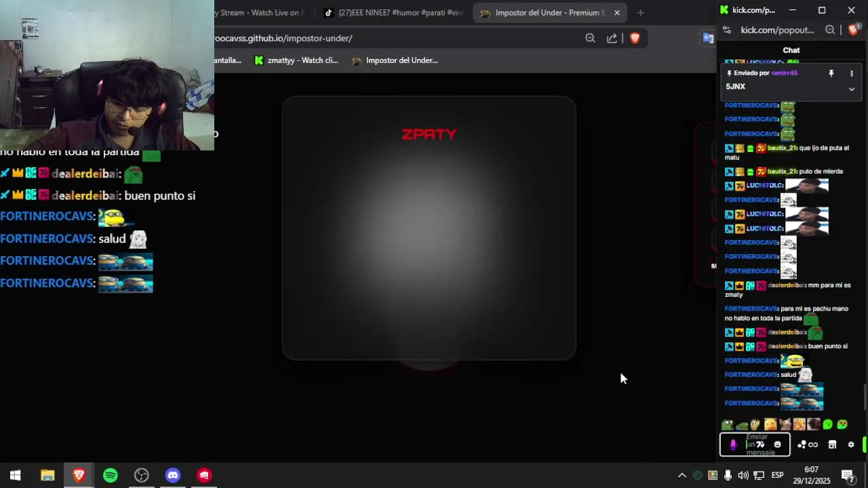Click the cat quick emote

click(x=785, y=424)
